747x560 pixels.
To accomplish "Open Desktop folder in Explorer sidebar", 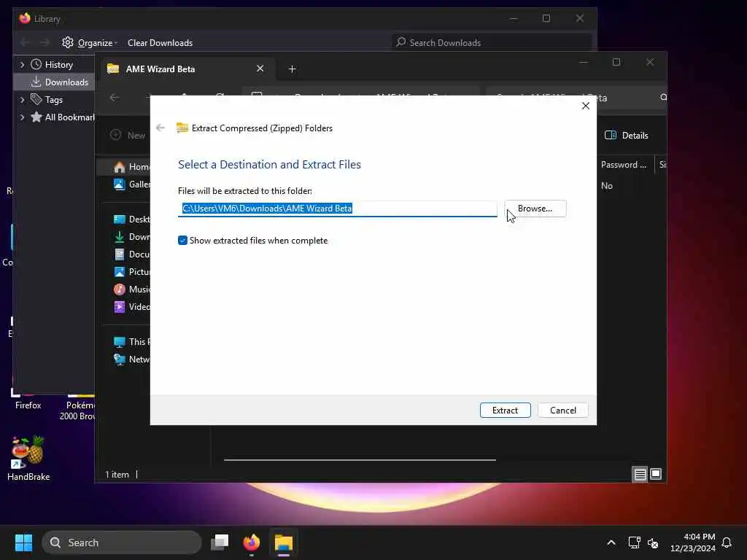I will point(133,219).
